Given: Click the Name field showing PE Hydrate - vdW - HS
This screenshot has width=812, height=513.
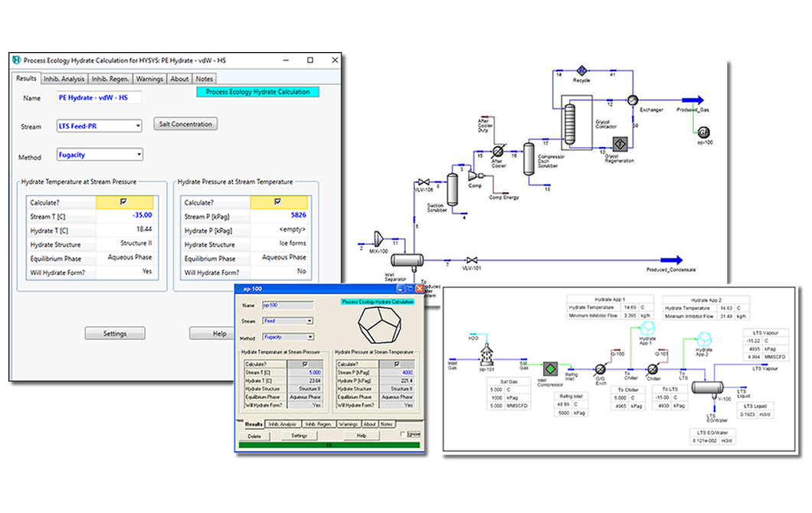Looking at the screenshot, I should point(100,97).
